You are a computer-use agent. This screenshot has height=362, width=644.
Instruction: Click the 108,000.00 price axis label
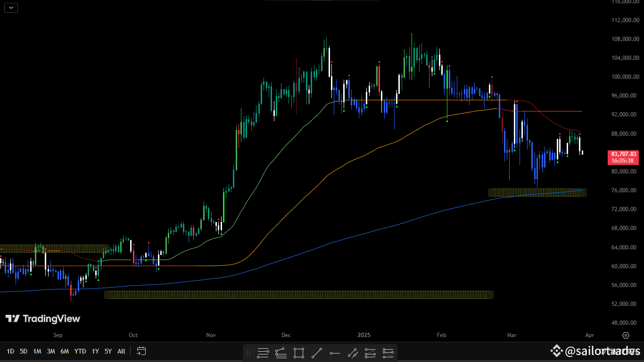click(625, 39)
